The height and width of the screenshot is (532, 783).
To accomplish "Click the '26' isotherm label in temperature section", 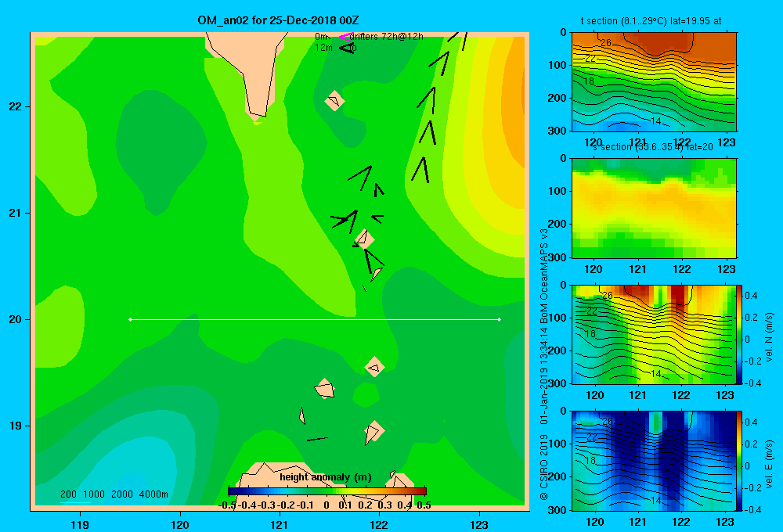I will [606, 43].
